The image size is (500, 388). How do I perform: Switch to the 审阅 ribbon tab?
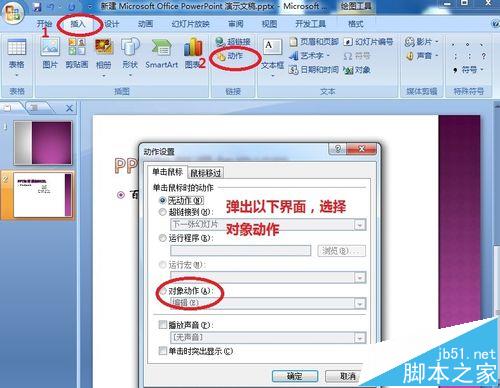[235, 24]
